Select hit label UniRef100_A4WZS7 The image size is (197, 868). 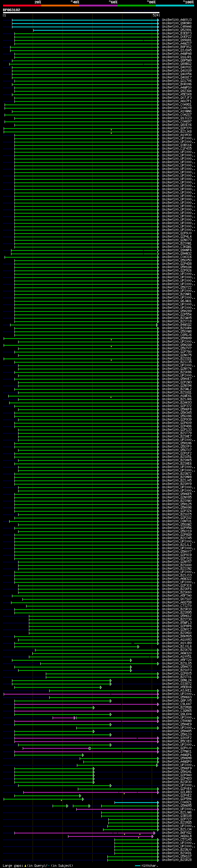coord(177,43)
